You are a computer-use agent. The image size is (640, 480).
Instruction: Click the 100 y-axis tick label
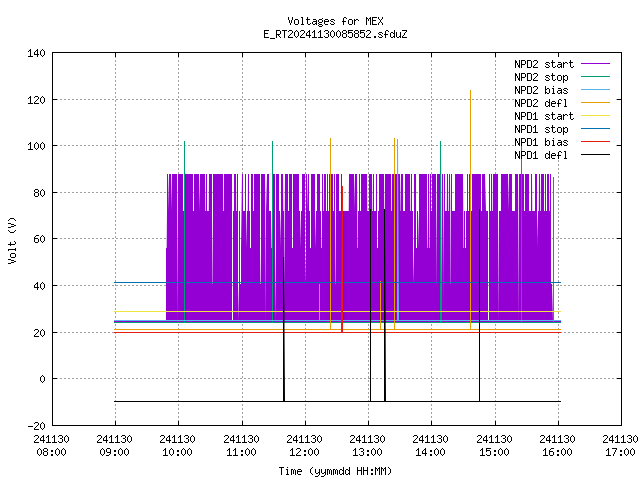[x=36, y=146]
